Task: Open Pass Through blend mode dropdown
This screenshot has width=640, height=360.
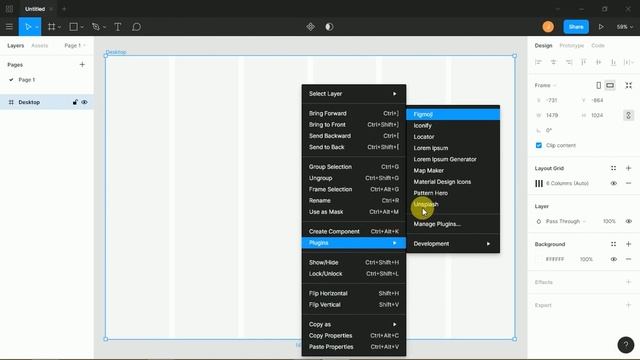Action: (x=566, y=221)
